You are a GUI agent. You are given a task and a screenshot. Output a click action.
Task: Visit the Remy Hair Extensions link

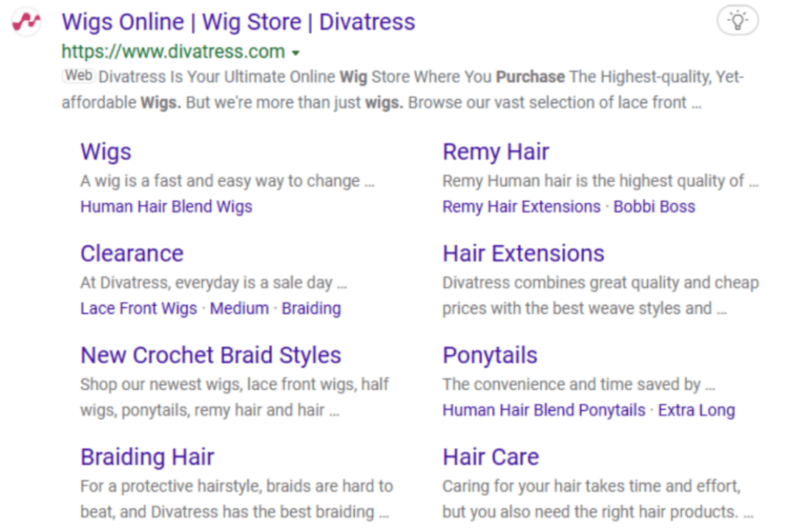pos(521,207)
